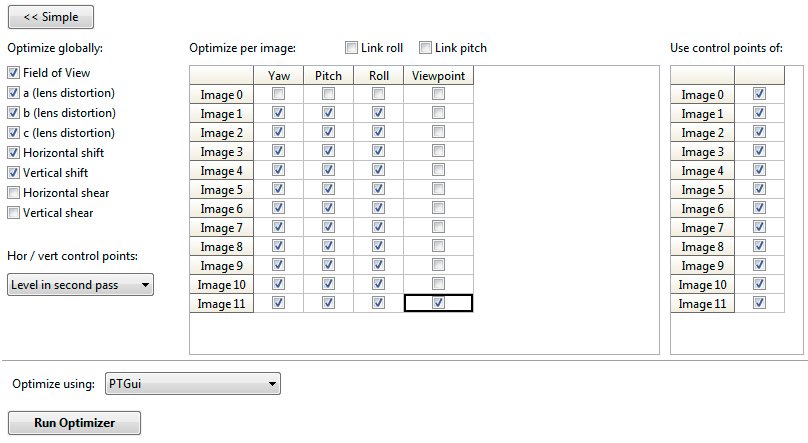The image size is (808, 443).
Task: Toggle the Field of View checkbox
Action: pyautogui.click(x=13, y=73)
